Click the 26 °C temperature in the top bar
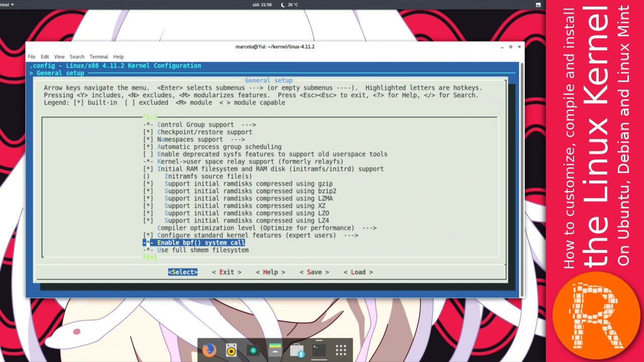The width and height of the screenshot is (644, 362). click(x=293, y=5)
